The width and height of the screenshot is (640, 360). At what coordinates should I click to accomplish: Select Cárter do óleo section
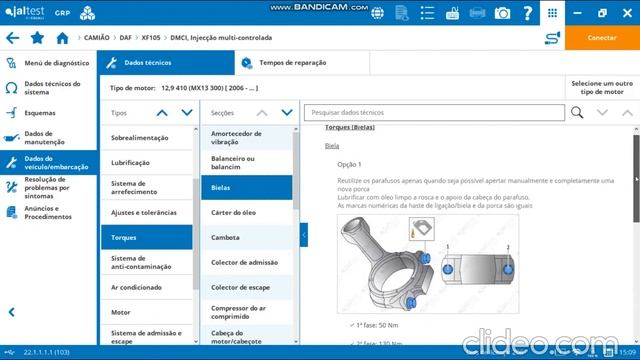[x=247, y=212]
